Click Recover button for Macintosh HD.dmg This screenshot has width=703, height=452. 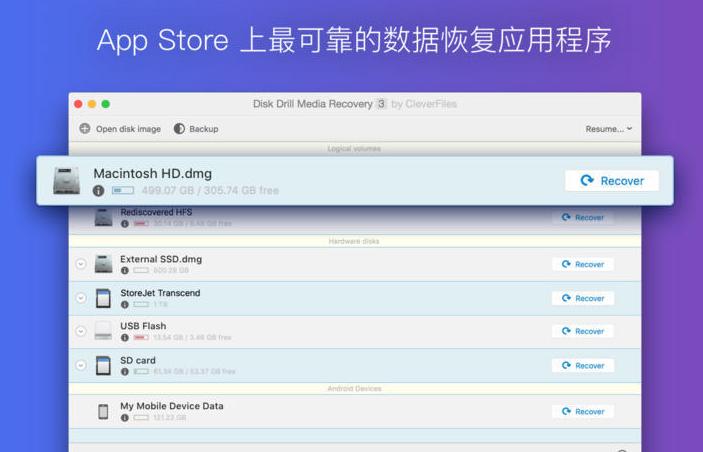click(x=611, y=181)
